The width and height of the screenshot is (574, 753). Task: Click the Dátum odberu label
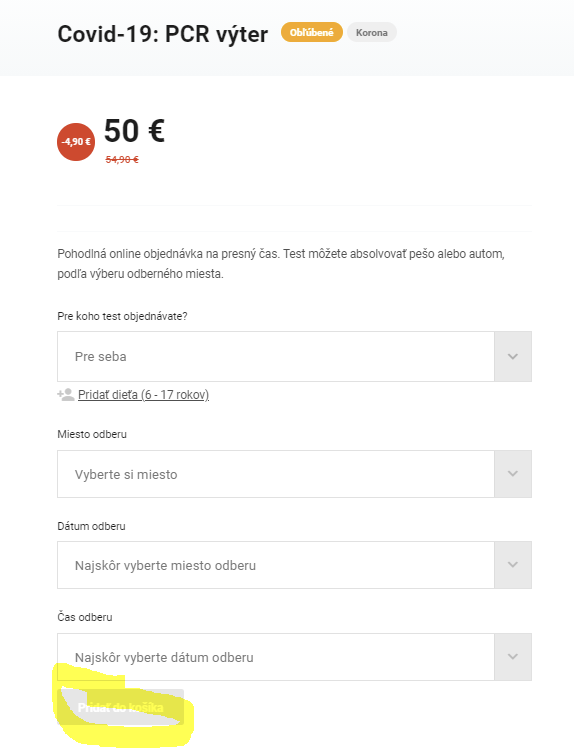pos(91,526)
